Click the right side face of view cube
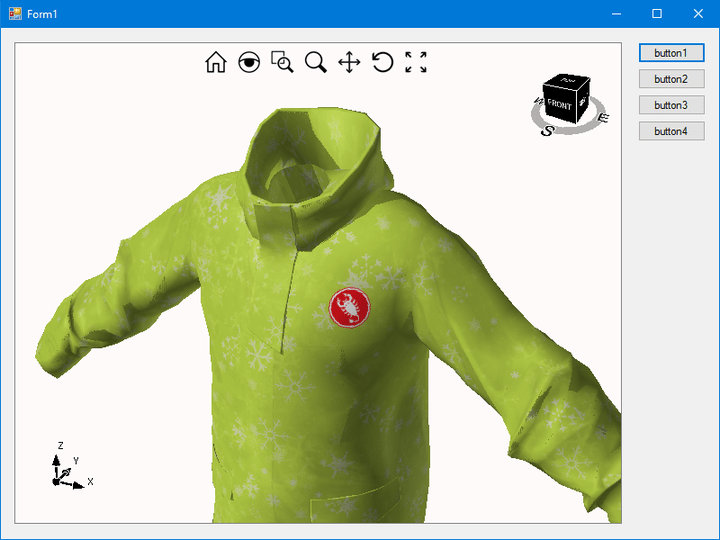This screenshot has width=720, height=540. point(588,101)
